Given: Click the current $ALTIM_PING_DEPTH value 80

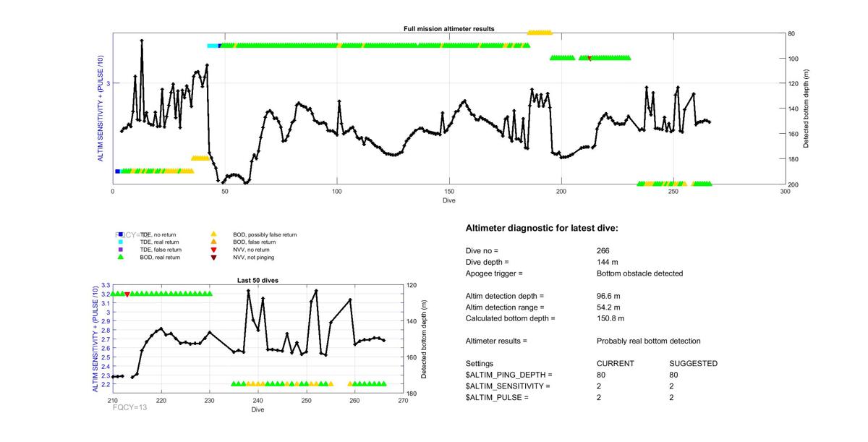Looking at the screenshot, I should coord(601,375).
